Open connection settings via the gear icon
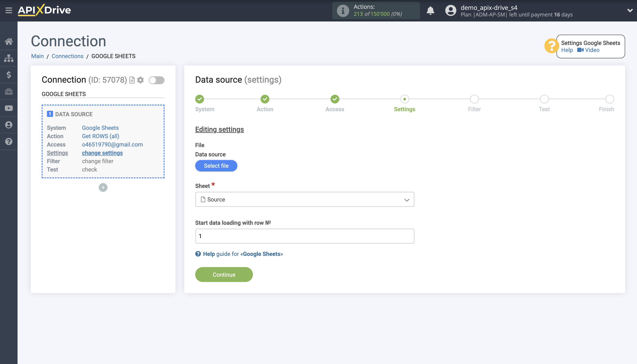Image resolution: width=637 pixels, height=364 pixels. click(x=140, y=80)
